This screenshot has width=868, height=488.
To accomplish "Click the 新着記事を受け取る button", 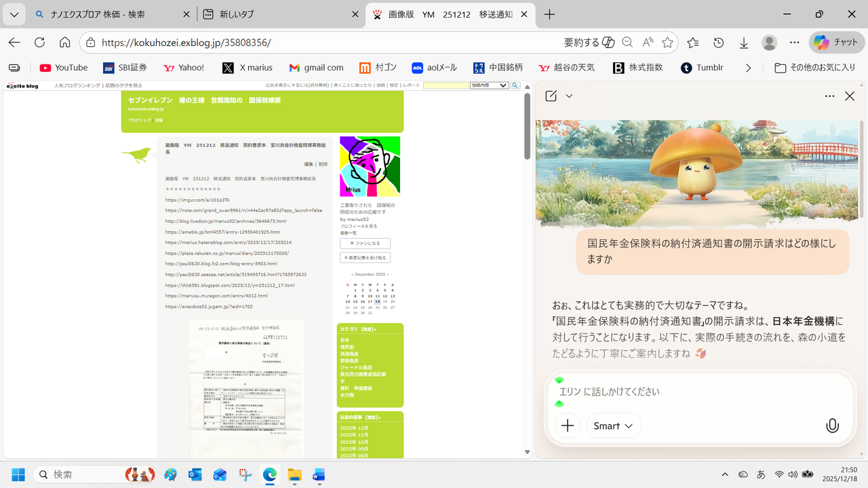I will point(365,258).
